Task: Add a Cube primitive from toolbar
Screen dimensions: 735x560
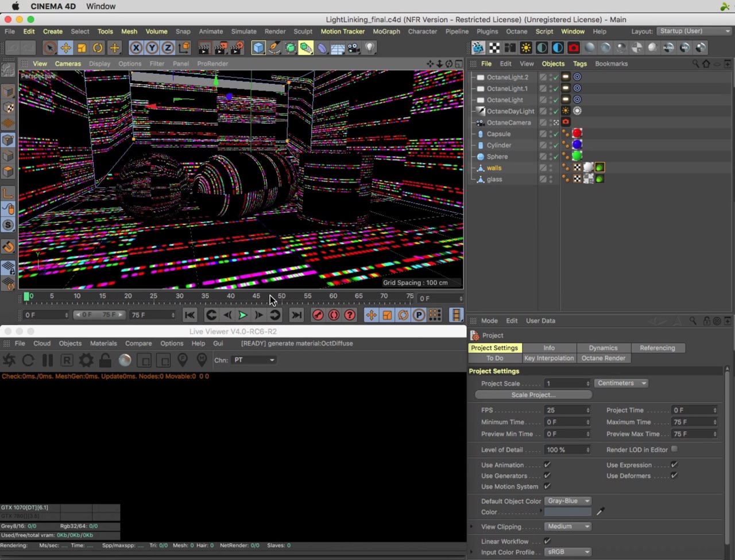Action: coord(258,48)
